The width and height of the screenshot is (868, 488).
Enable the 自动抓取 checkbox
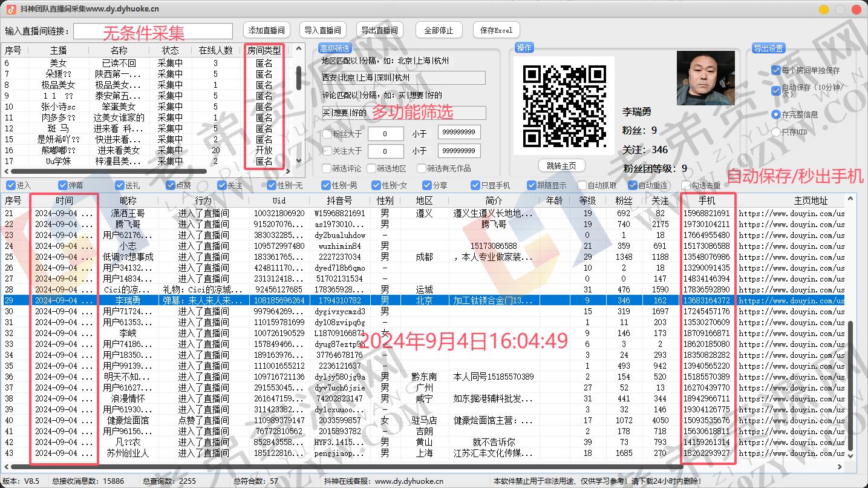tap(583, 185)
